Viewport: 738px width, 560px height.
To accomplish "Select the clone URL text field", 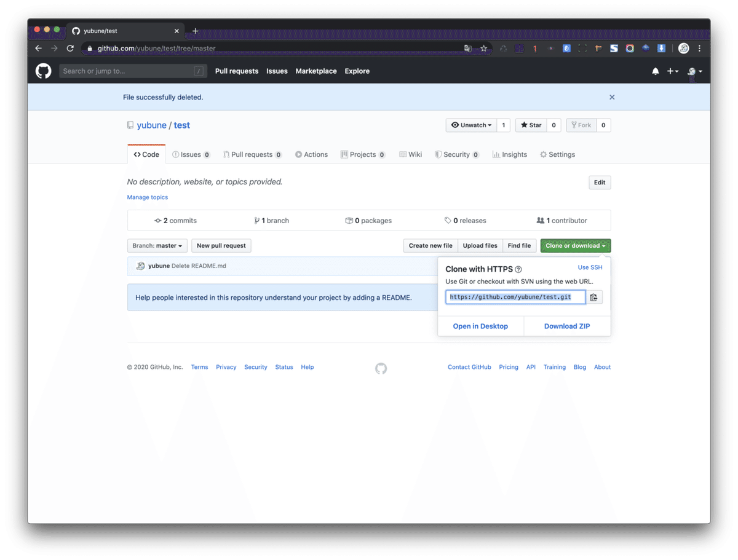I will [x=515, y=297].
